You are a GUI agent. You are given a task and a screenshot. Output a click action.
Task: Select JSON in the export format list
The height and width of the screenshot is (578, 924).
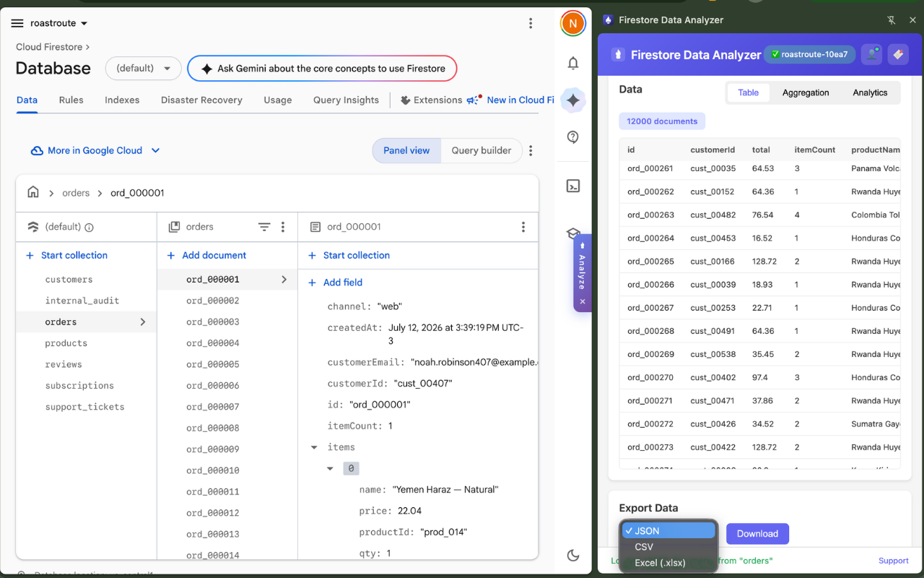(669, 531)
